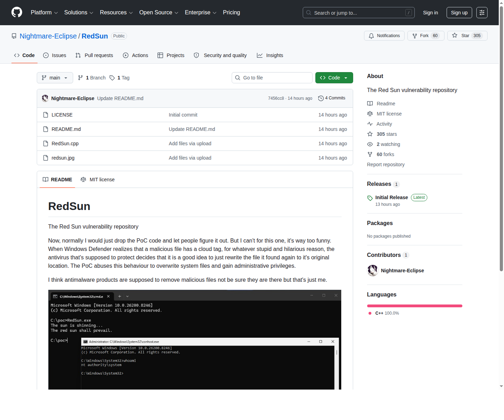
Task: Open the Platform dropdown menu
Action: [x=44, y=13]
